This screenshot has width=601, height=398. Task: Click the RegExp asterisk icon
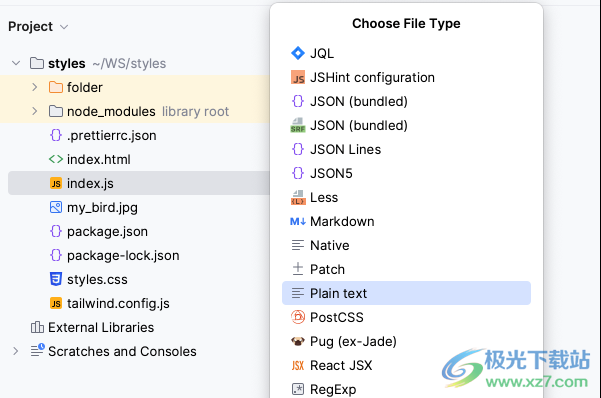point(298,389)
